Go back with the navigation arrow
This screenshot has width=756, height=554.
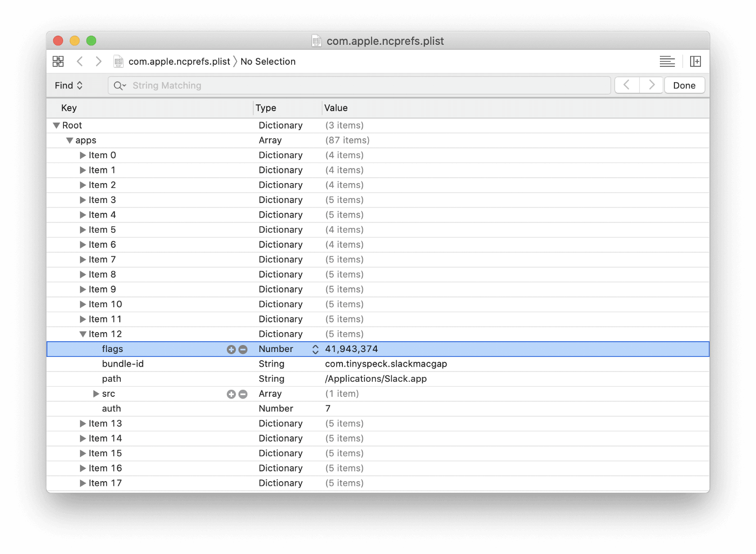click(80, 62)
